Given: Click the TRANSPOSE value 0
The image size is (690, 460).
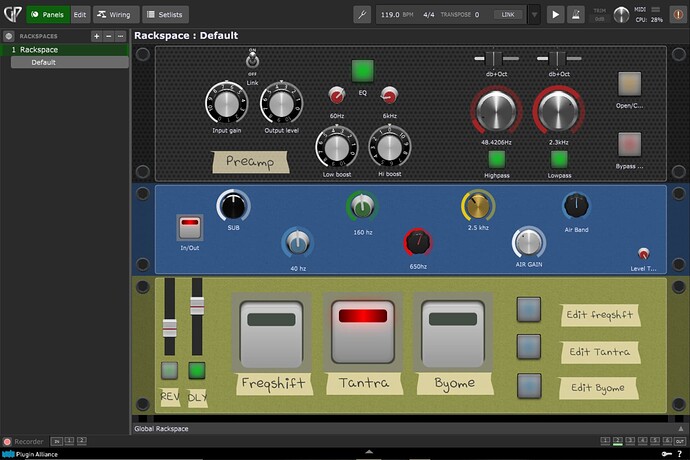Looking at the screenshot, I should [477, 15].
